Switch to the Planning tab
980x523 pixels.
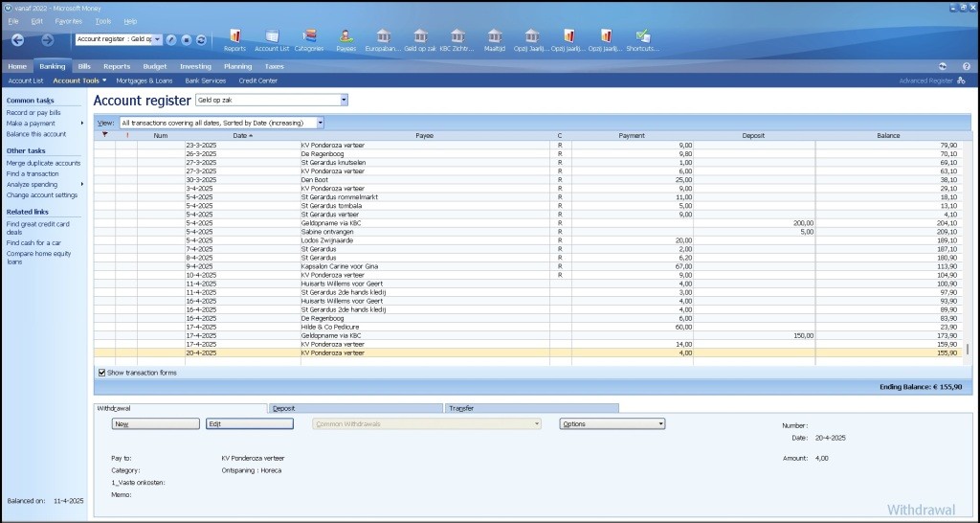[x=238, y=66]
